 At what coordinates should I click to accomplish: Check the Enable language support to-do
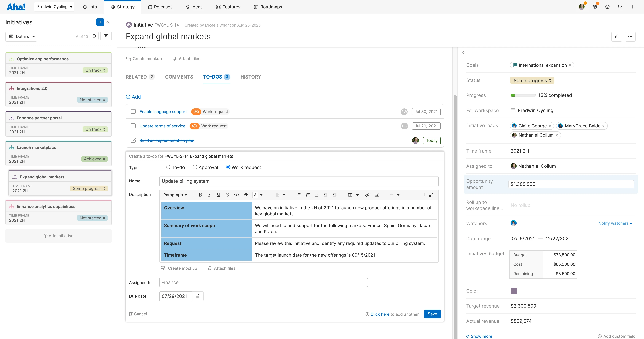pos(133,112)
